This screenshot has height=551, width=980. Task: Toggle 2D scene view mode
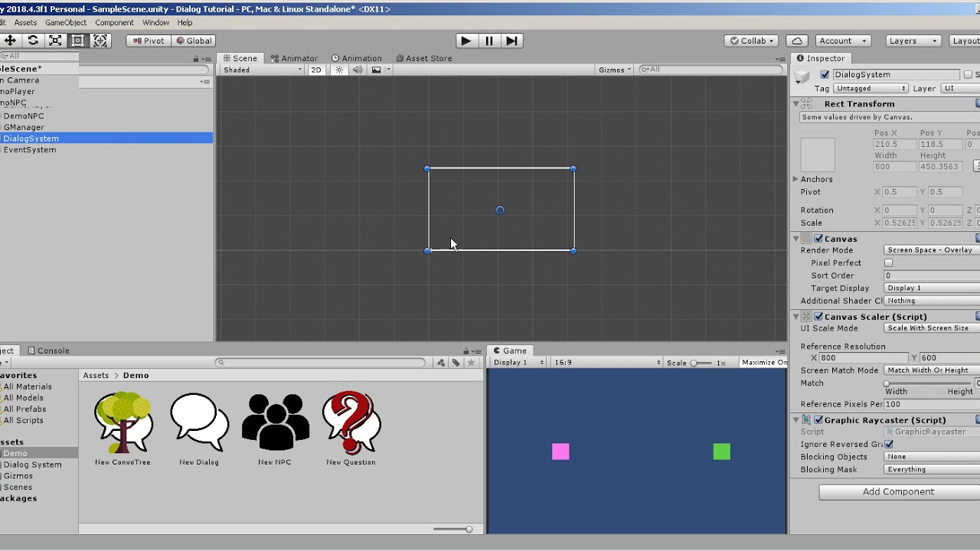point(316,70)
